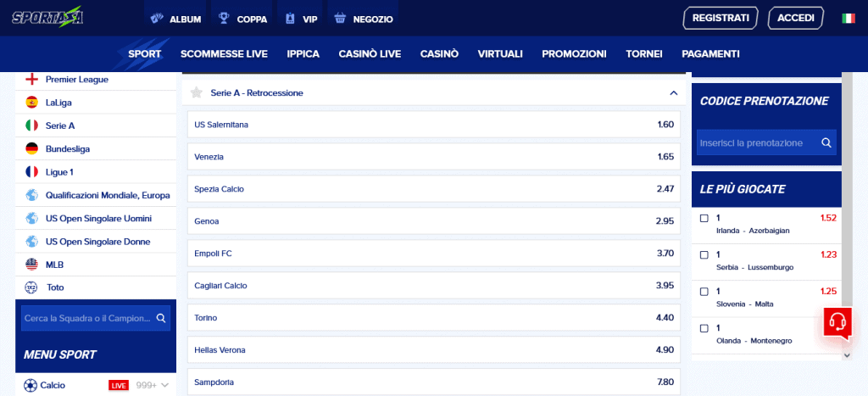Click globe icon for US Open Donne
The image size is (868, 396).
(32, 242)
